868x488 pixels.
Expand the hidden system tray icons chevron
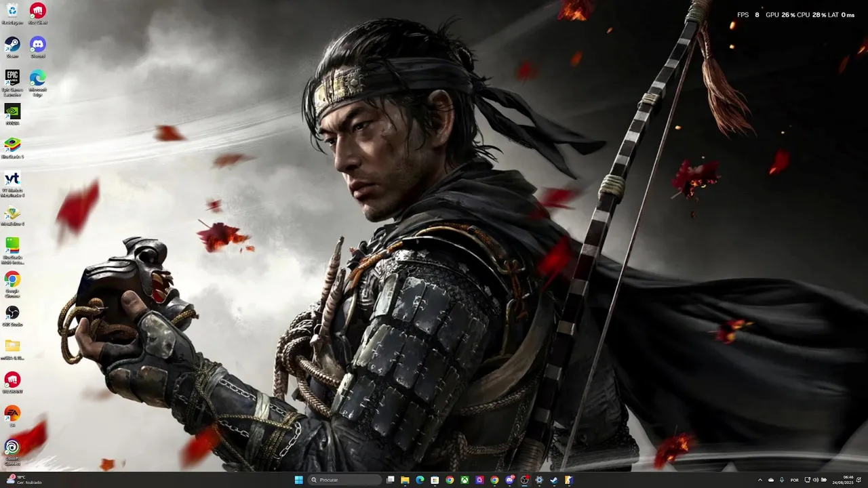(760, 480)
